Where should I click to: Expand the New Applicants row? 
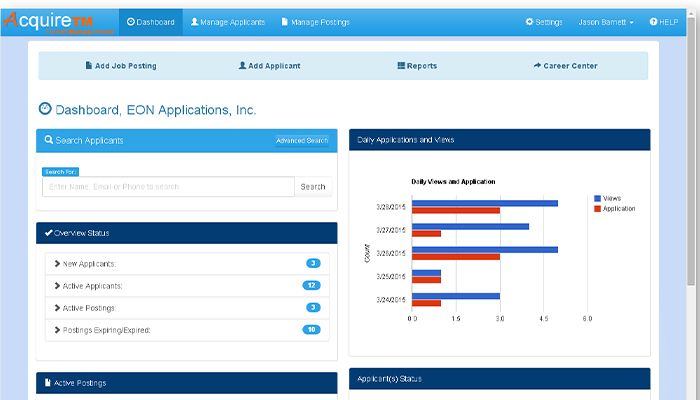click(86, 264)
